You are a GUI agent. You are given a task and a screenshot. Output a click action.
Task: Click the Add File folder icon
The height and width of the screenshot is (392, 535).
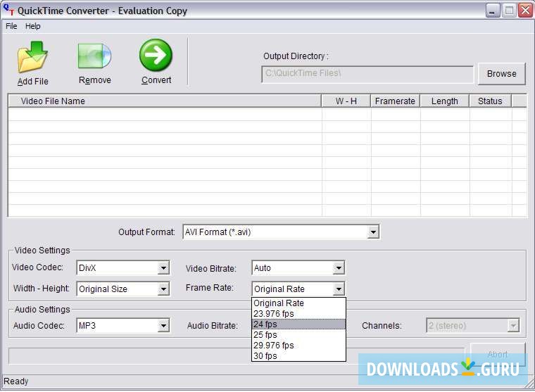[33, 56]
